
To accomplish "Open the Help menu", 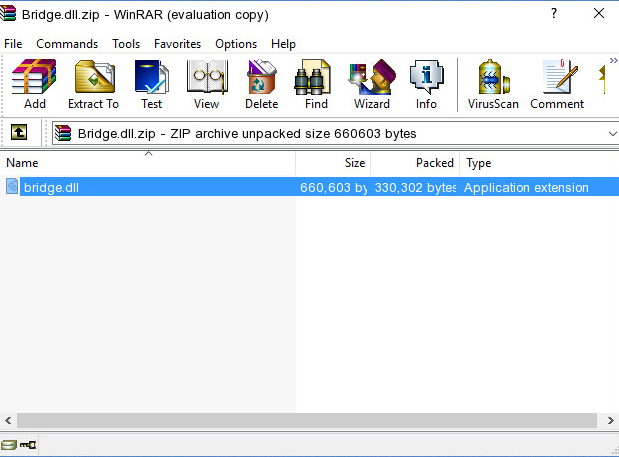I will (x=283, y=44).
